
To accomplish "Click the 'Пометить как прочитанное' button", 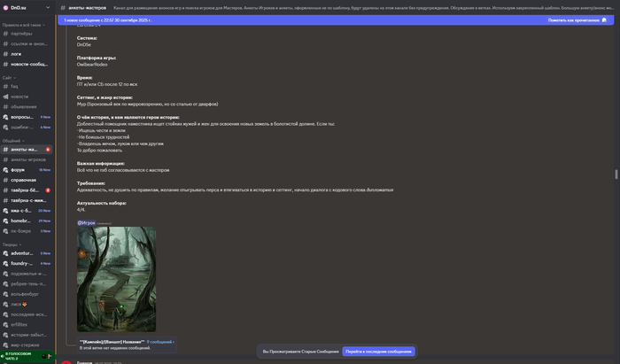I will (x=579, y=19).
